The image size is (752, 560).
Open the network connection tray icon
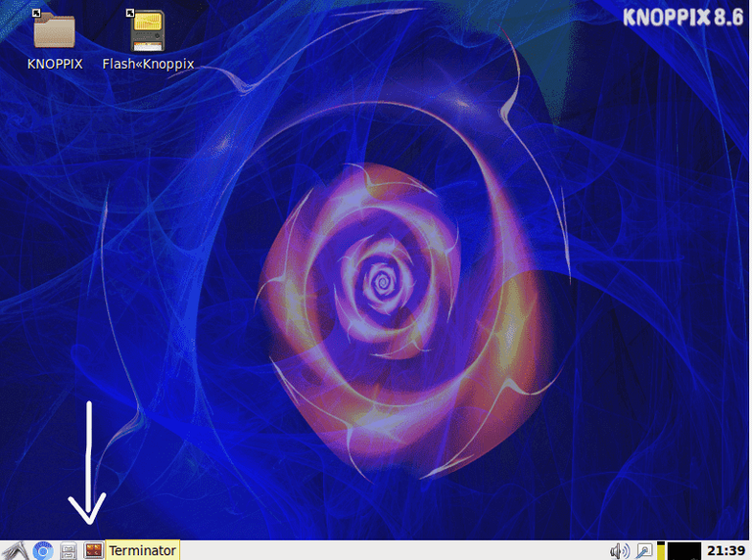[x=644, y=551]
